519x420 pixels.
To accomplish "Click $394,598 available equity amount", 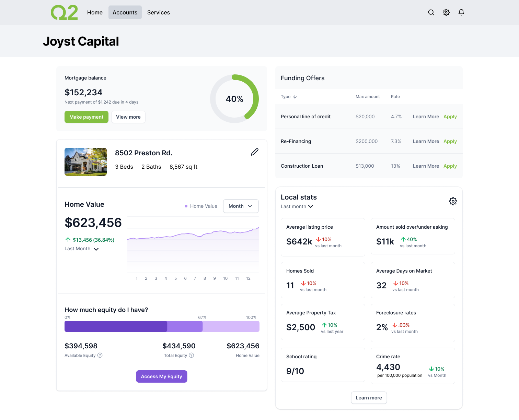I will pos(81,346).
